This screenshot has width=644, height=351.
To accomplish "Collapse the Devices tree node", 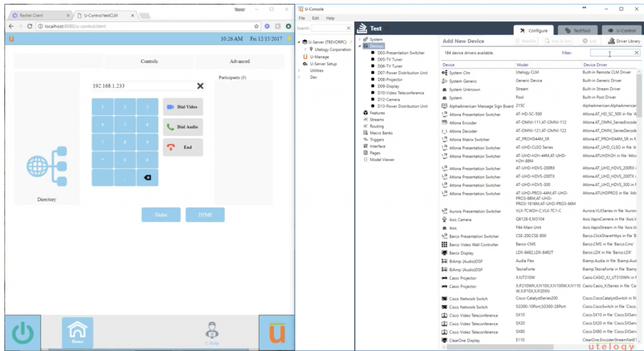I will point(360,46).
